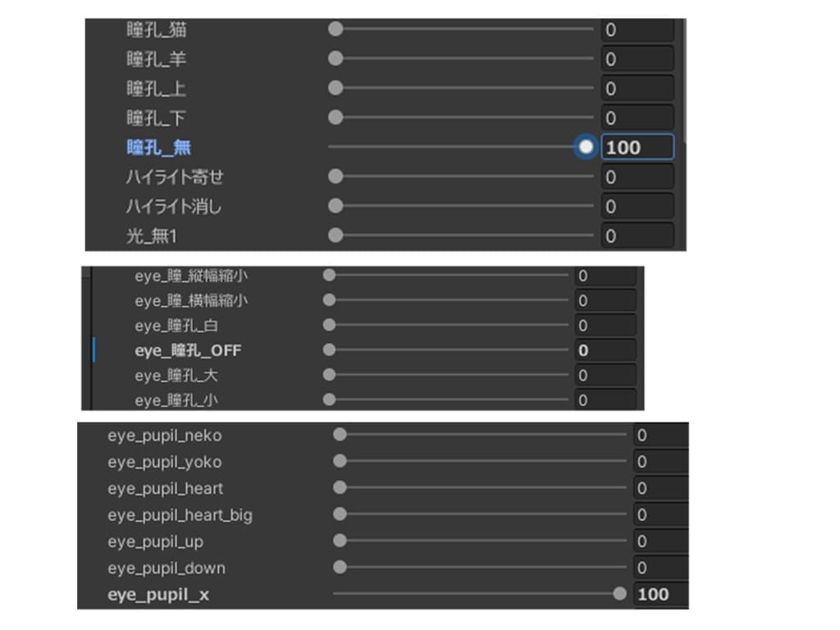Click the eye_pupil_neko slider handle
840x630 pixels.
pos(340,435)
